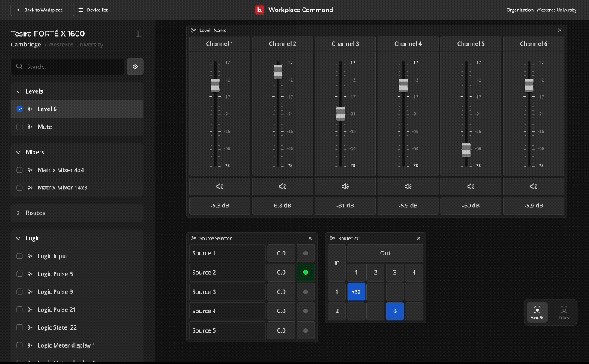Select Source 4 radio indicator
589x364 pixels.
[306, 311]
